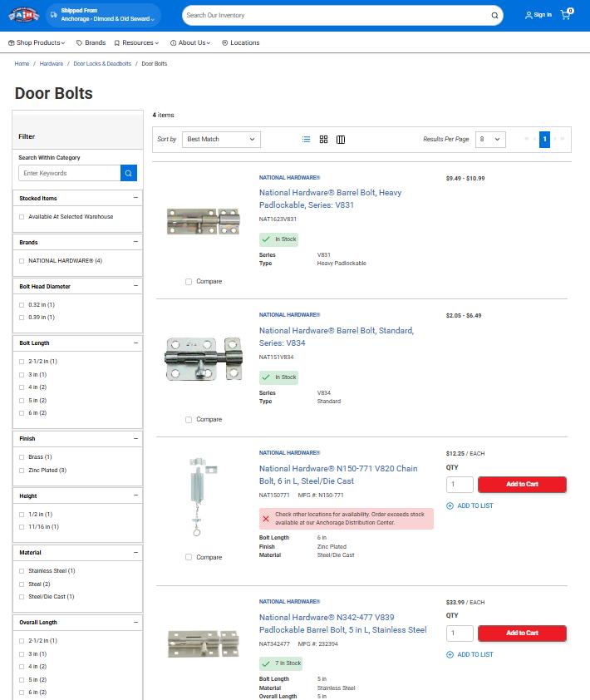Image resolution: width=590 pixels, height=700 pixels.
Task: Click the Brands tag icon
Action: (80, 43)
